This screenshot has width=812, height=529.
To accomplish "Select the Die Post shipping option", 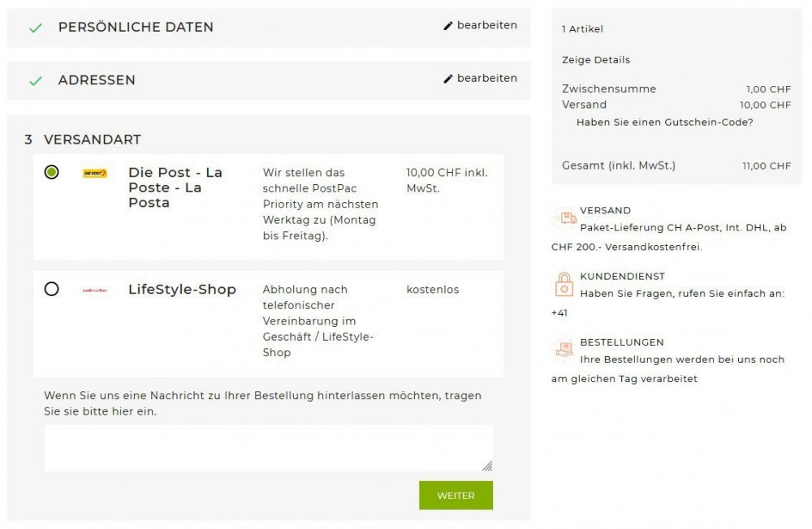I will coord(50,172).
